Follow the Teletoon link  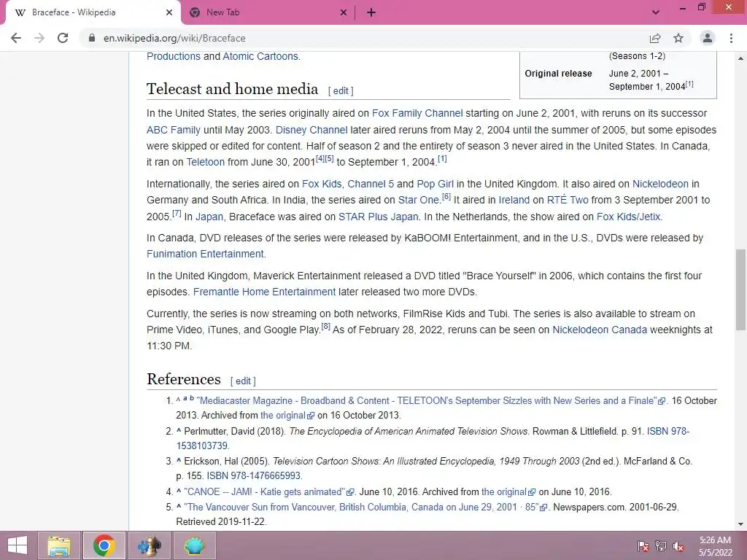[x=205, y=162]
